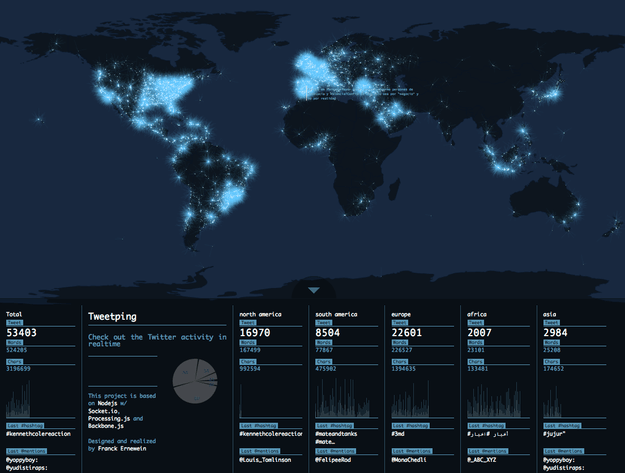
Task: Click the Total column heading
Action: coord(14,314)
